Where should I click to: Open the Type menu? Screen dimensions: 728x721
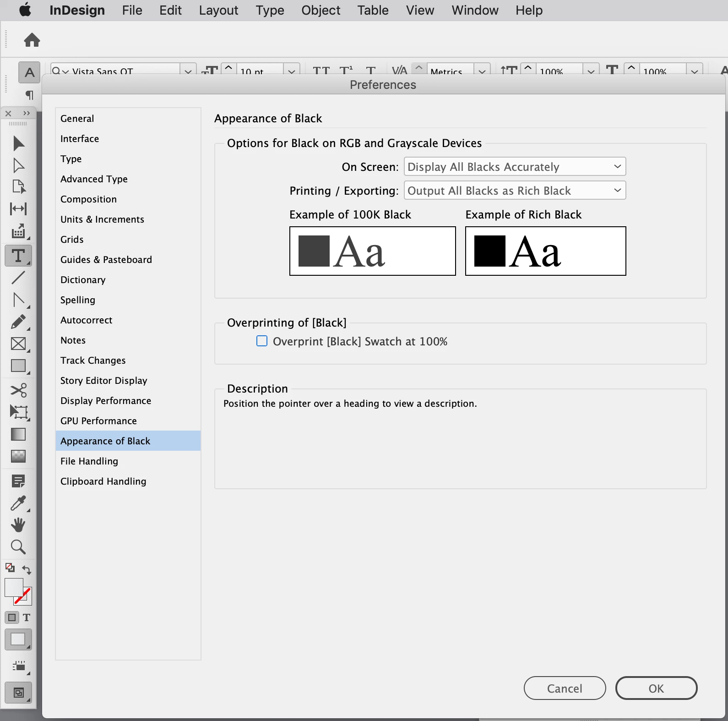tap(270, 10)
